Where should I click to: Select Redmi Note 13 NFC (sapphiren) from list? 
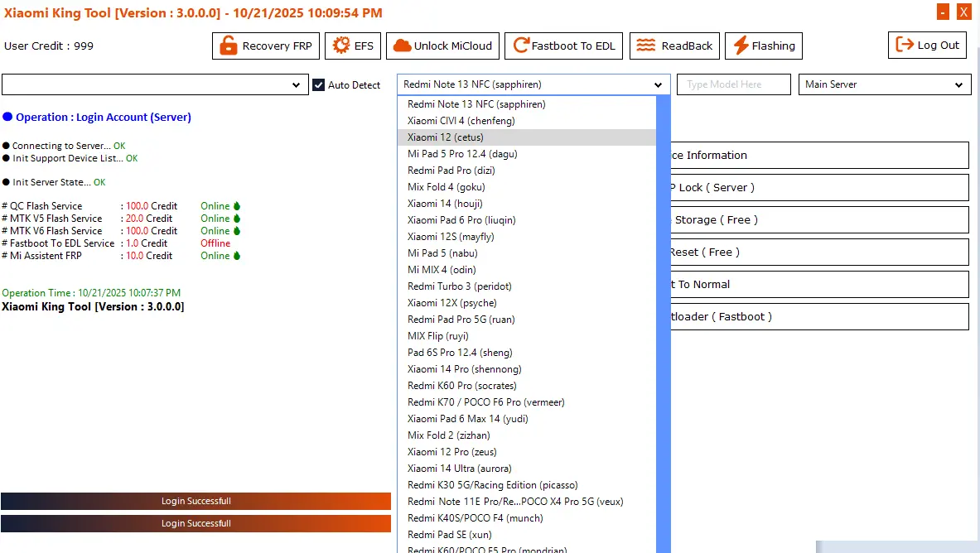click(527, 104)
